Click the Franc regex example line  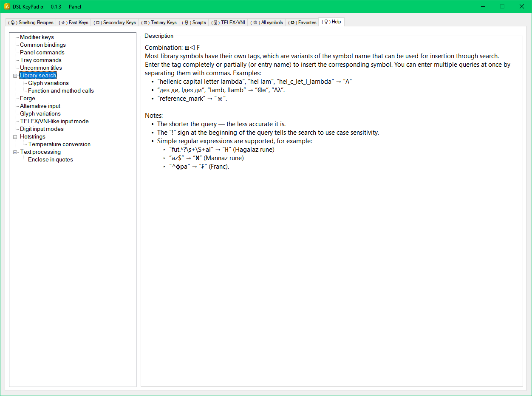coord(199,167)
